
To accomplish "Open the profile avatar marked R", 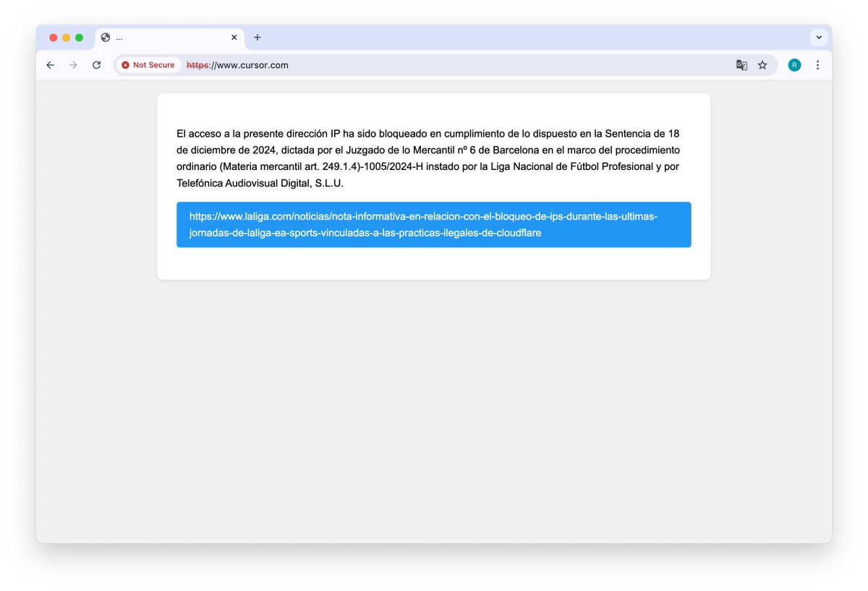I will pos(794,64).
